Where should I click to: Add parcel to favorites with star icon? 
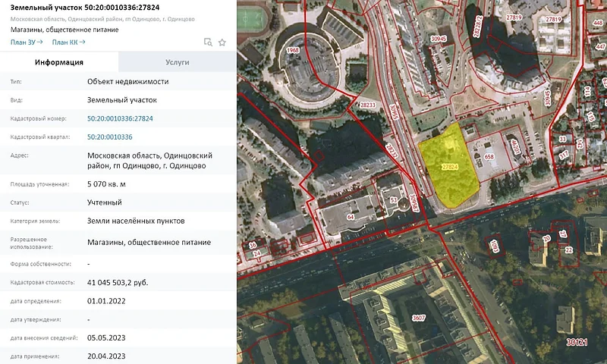222,42
